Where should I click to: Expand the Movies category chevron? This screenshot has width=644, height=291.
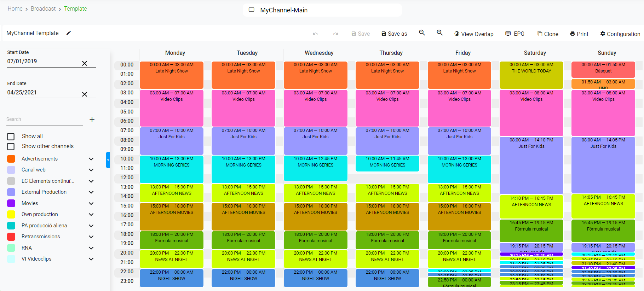pos(91,204)
